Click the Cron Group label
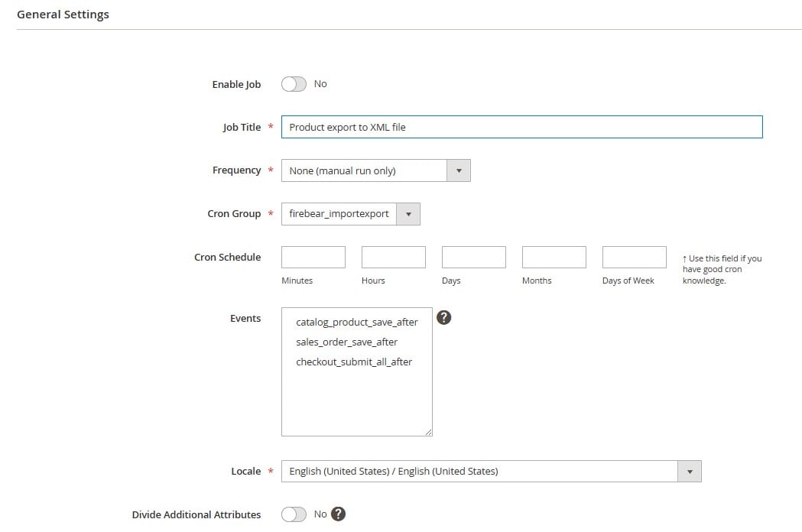This screenshot has height=532, width=802. 234,214
